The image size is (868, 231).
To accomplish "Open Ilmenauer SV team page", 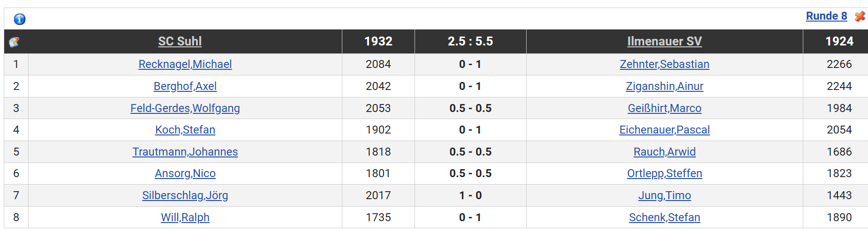I will coord(664,41).
